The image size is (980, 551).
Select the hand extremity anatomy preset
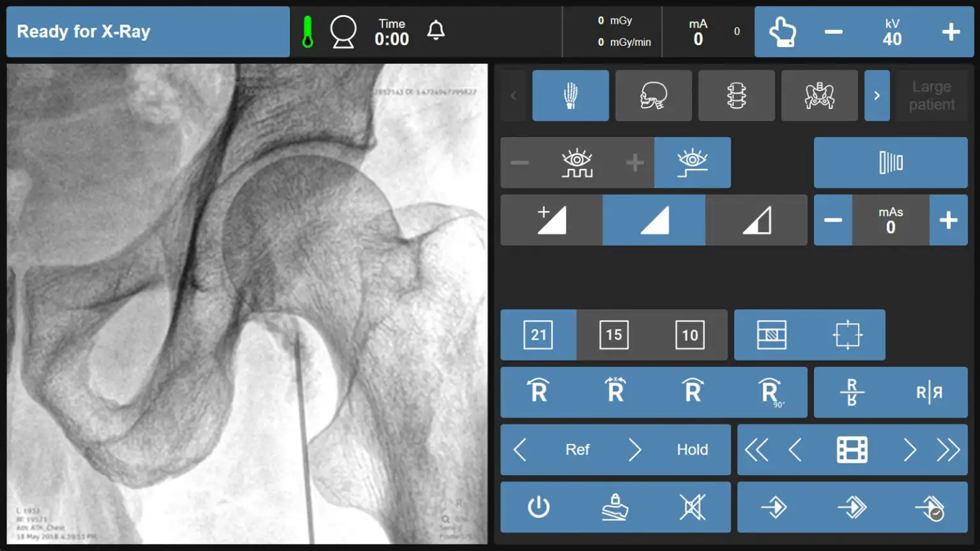[x=570, y=96]
